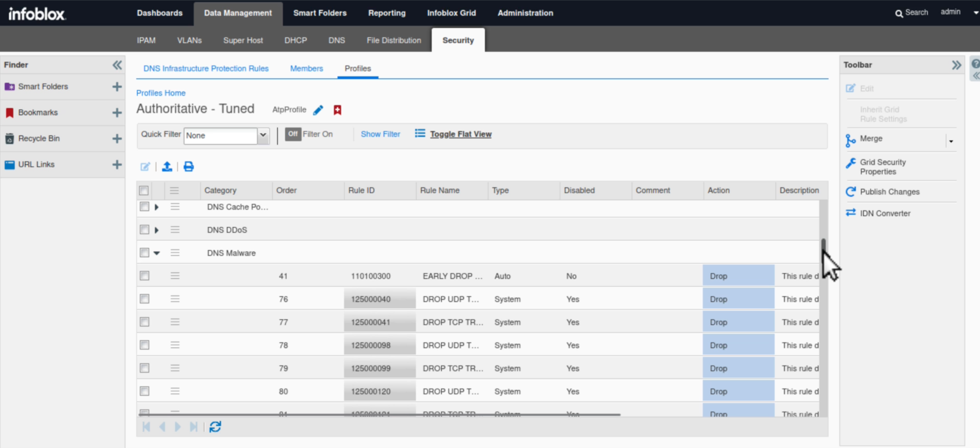This screenshot has width=980, height=448.
Task: Collapse the Toolbar panel
Action: pos(956,65)
